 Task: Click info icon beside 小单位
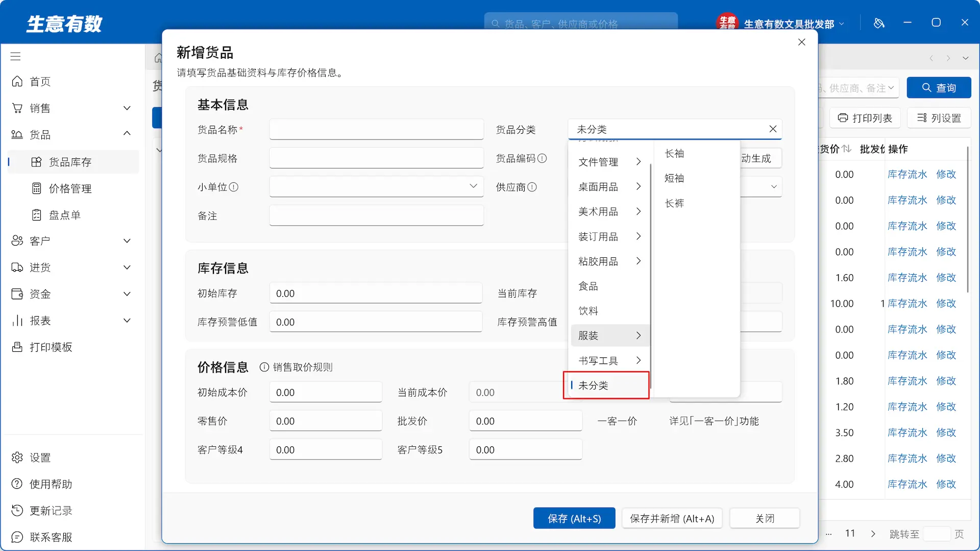[234, 187]
